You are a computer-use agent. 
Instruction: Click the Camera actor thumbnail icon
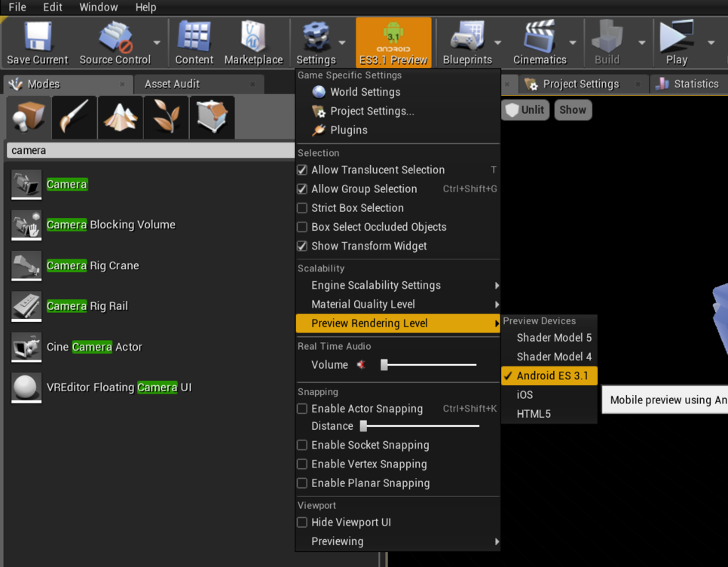coord(26,185)
